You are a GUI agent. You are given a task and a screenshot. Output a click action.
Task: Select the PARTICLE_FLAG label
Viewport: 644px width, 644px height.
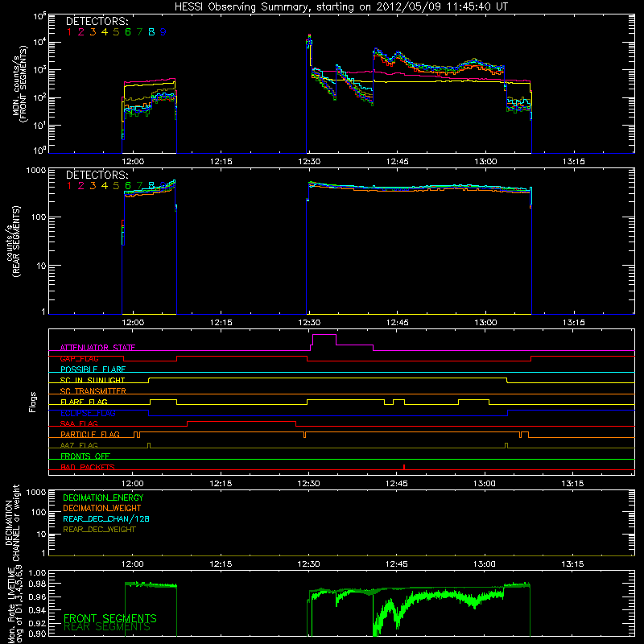point(90,434)
